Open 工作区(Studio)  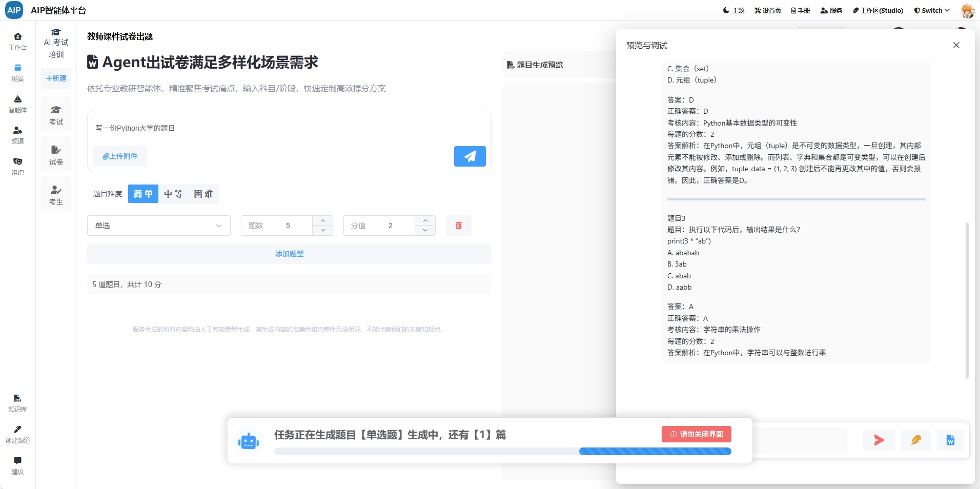(x=878, y=10)
